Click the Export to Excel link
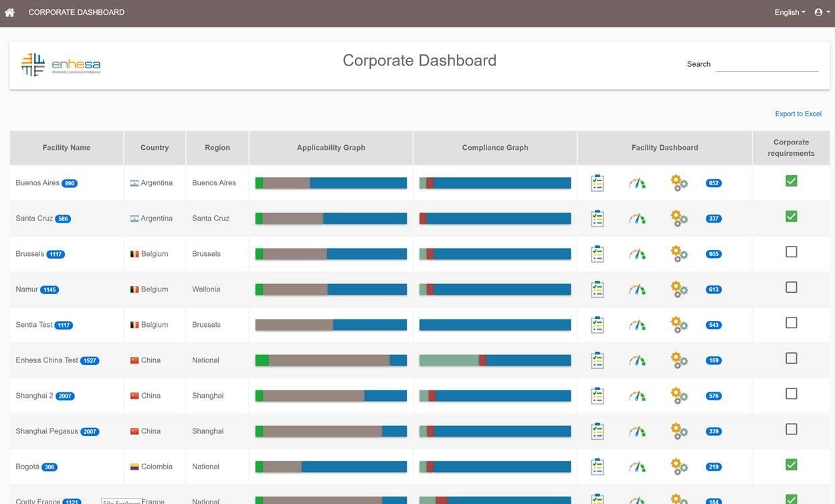Screen dimensions: 835x504 click(798, 114)
